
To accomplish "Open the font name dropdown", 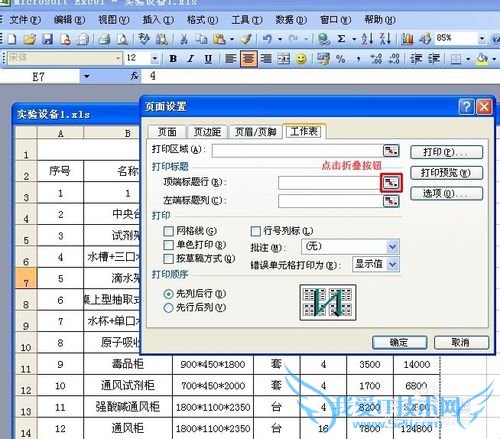I will point(118,59).
